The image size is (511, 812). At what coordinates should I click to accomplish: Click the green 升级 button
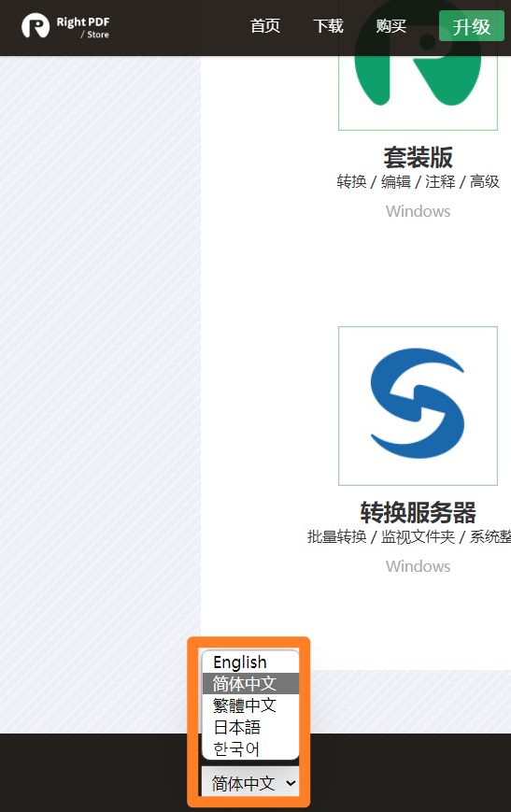click(x=471, y=26)
